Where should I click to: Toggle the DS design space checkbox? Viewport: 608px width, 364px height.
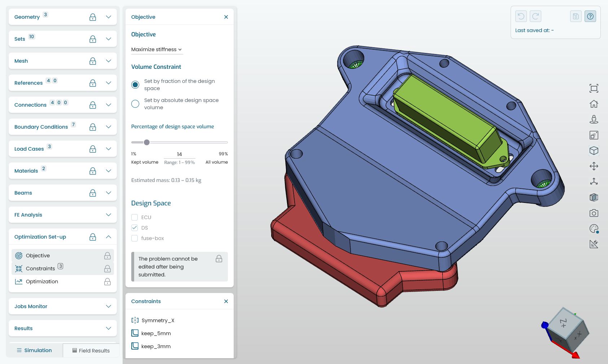(x=135, y=228)
